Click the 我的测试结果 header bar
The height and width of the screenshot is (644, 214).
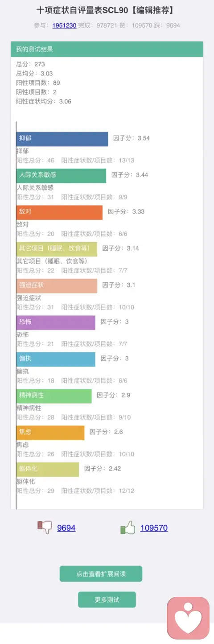[x=107, y=49]
